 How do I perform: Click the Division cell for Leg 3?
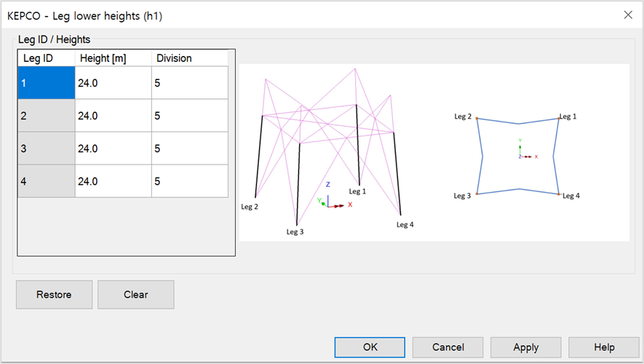(189, 149)
